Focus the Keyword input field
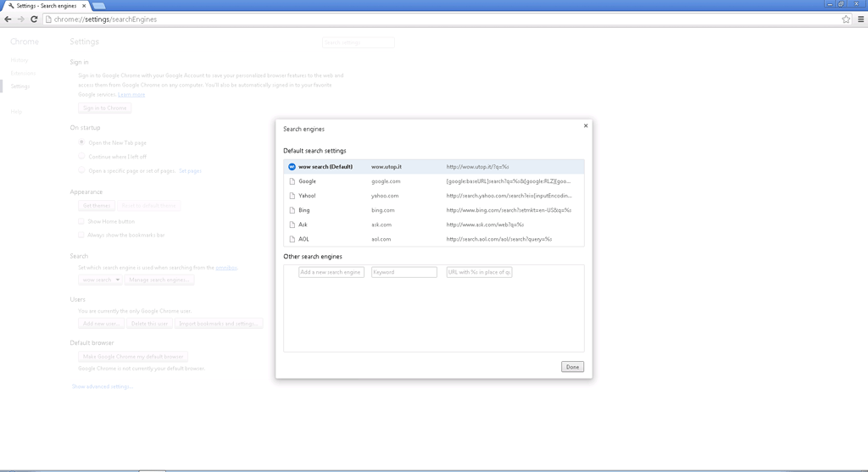This screenshot has height=472, width=868. tap(403, 272)
